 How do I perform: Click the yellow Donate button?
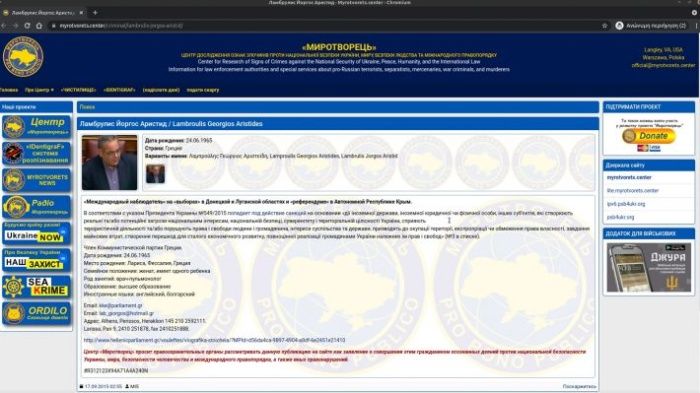[649, 136]
